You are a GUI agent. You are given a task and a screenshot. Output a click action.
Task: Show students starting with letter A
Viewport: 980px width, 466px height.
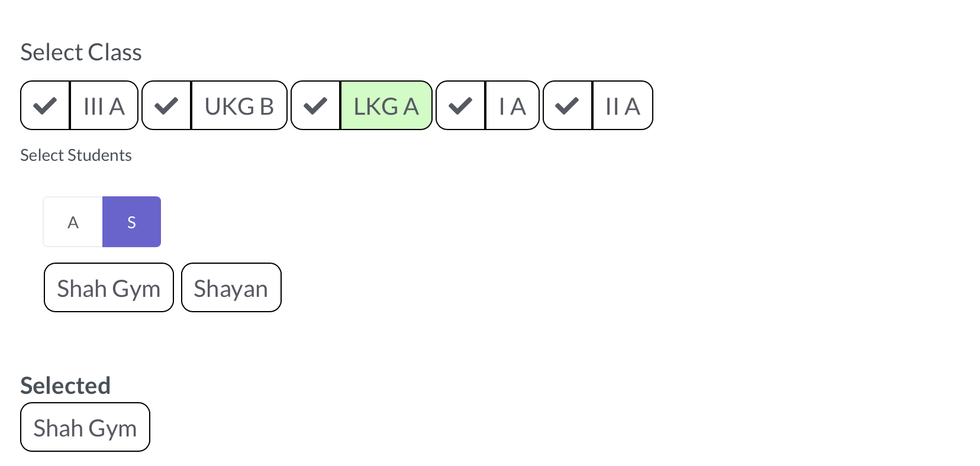point(73,222)
